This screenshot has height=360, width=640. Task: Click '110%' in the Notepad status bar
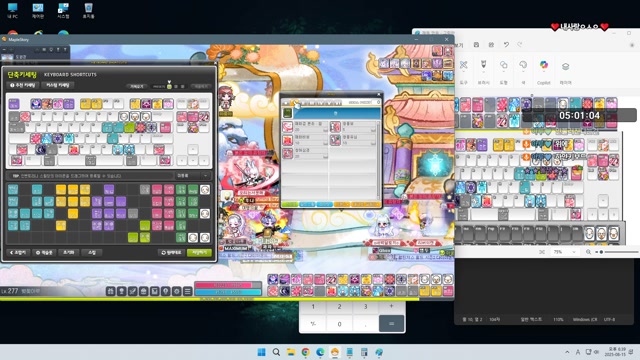coord(558,319)
